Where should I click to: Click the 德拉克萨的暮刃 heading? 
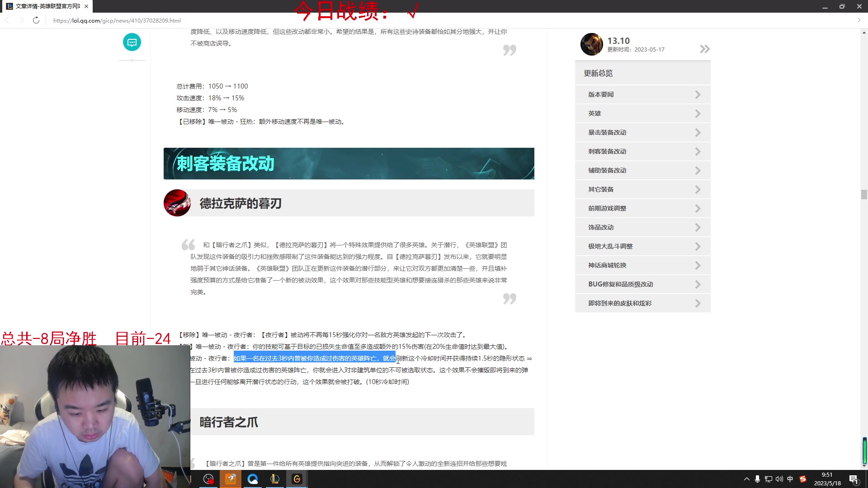[x=241, y=203]
